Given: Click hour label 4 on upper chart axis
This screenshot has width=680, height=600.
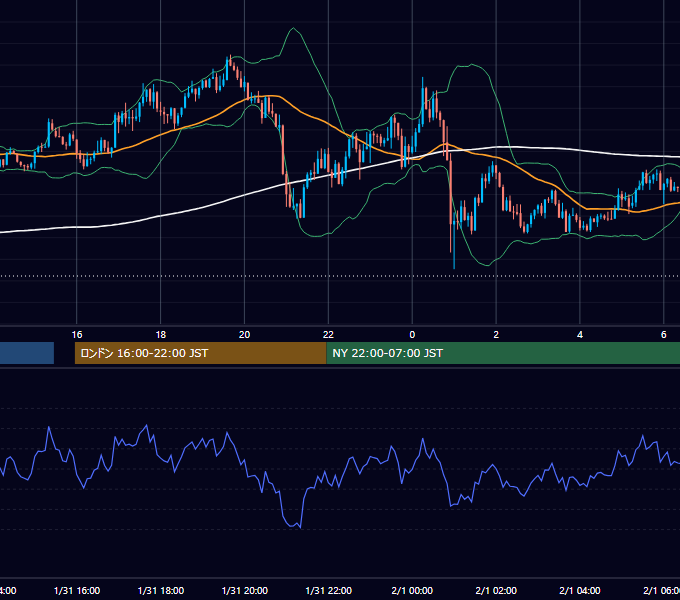Looking at the screenshot, I should point(580,335).
